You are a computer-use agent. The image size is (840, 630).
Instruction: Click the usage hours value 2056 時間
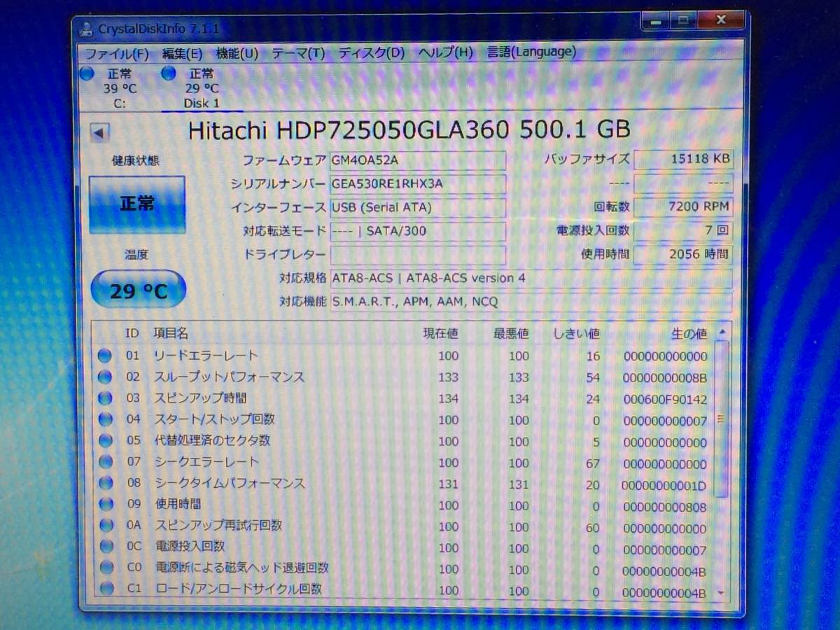[683, 254]
